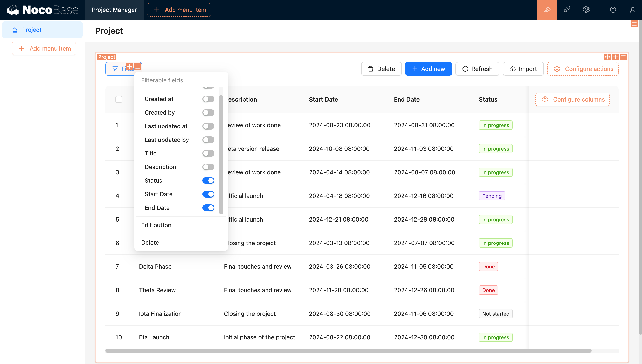Image resolution: width=642 pixels, height=364 pixels.
Task: Click the help question mark icon
Action: (x=613, y=10)
